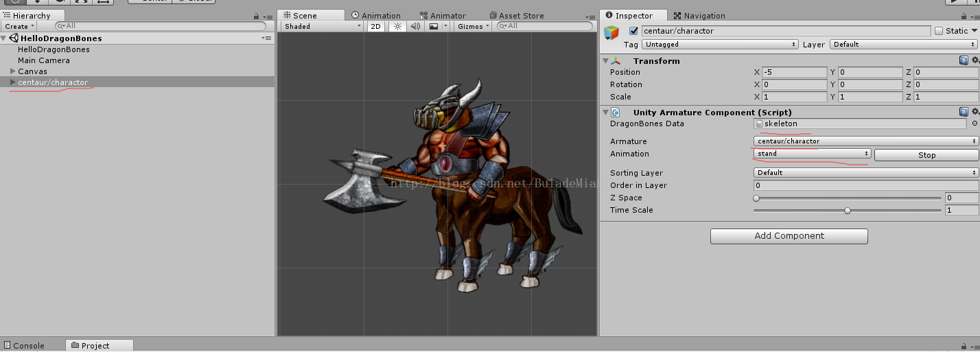Collapse the Transform component foldout
980x352 pixels.
(x=605, y=61)
